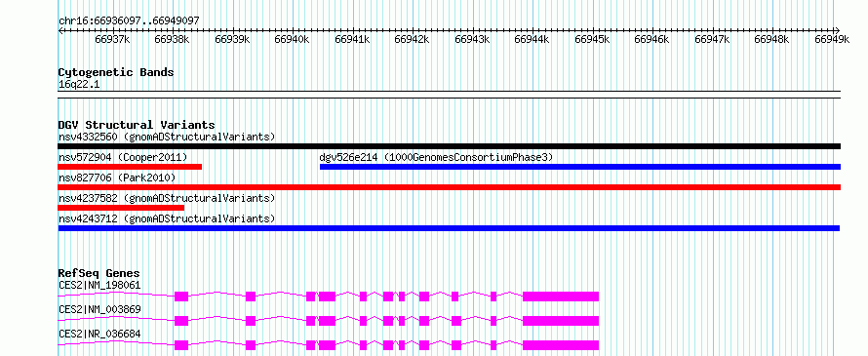
Task: Click the 66942k ruler tick label
Action: pos(412,39)
